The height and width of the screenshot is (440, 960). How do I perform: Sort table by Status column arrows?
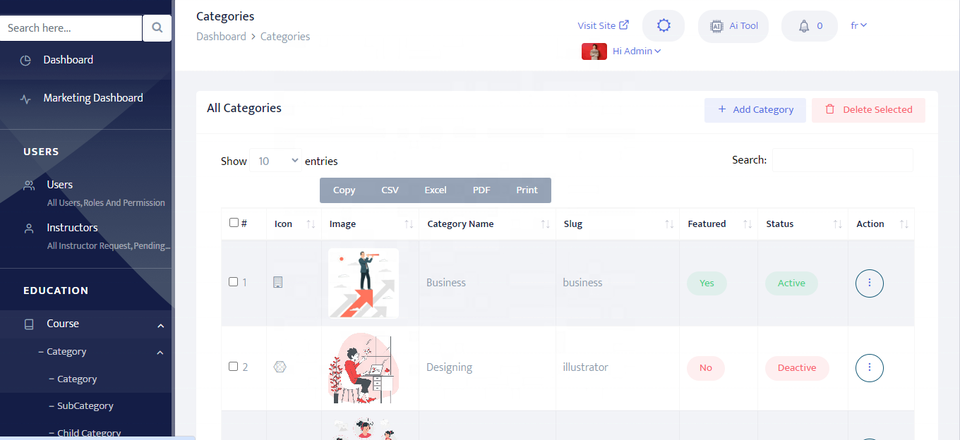[x=838, y=225]
